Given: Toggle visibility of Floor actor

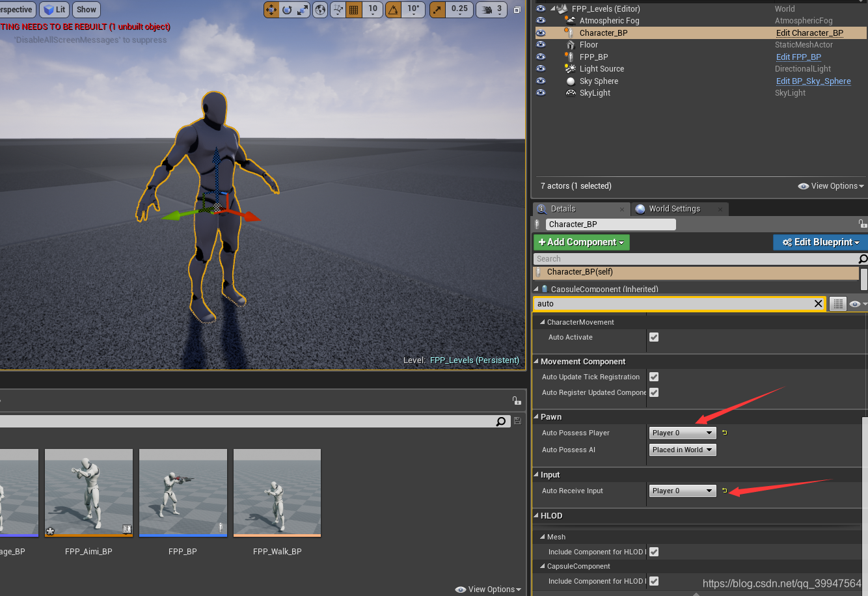Looking at the screenshot, I should point(541,45).
